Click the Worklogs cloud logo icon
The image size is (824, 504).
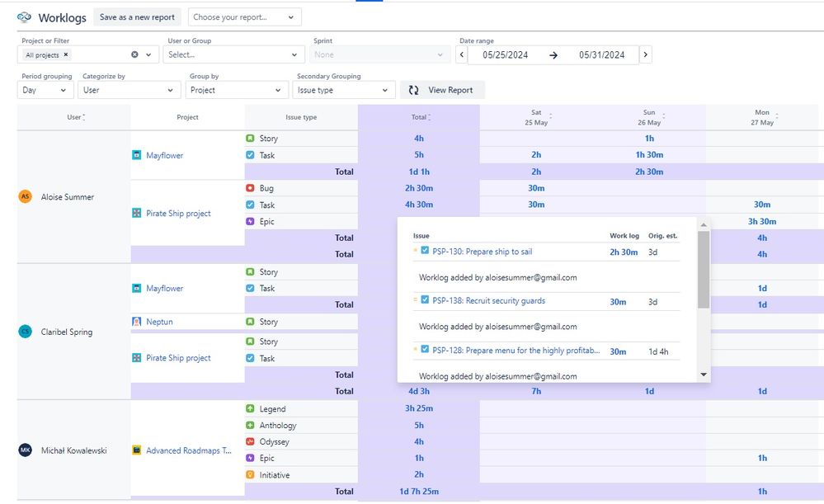tap(24, 17)
